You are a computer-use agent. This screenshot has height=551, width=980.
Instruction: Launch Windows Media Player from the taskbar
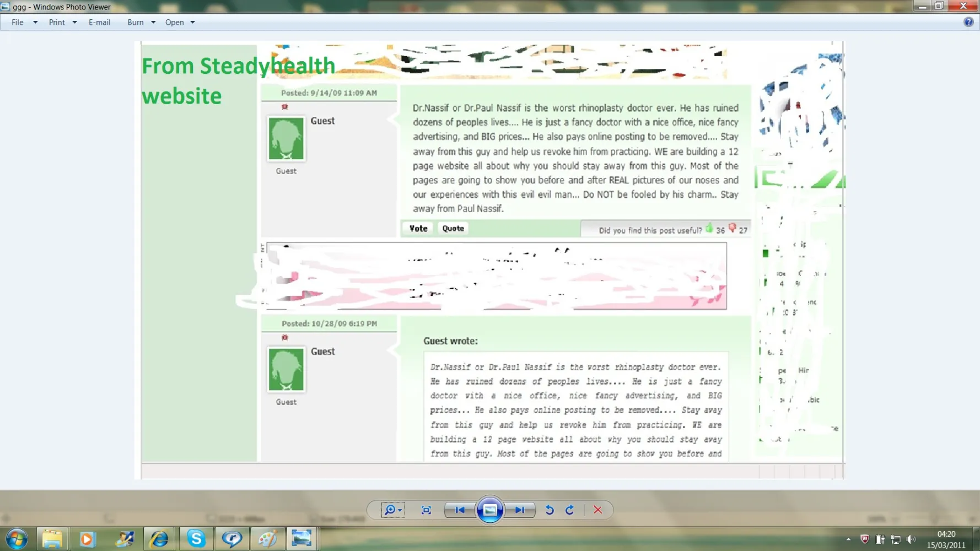87,538
